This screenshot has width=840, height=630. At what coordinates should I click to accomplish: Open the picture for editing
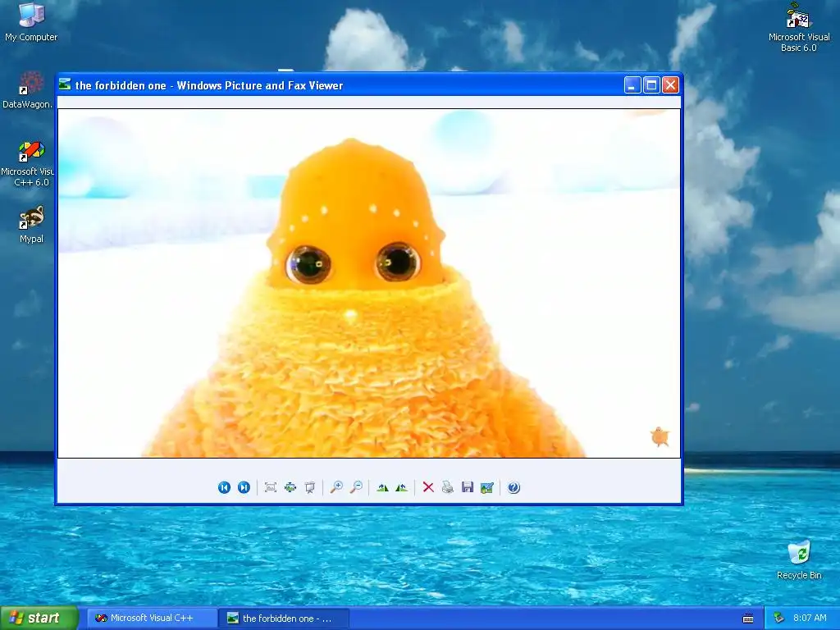487,487
